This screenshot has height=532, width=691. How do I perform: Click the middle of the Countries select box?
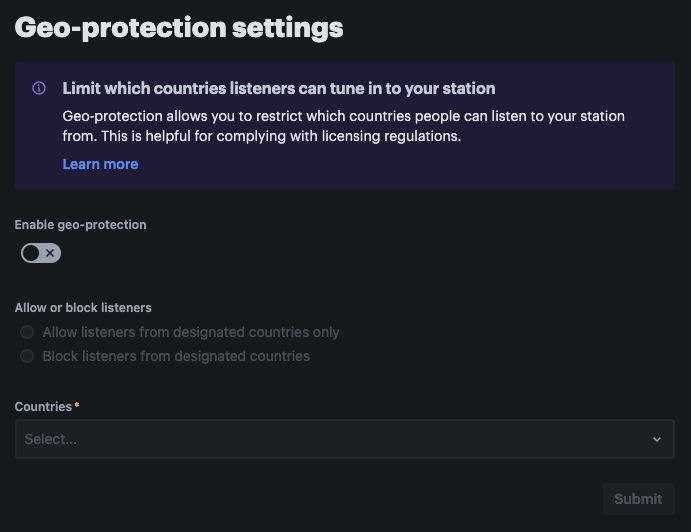coord(345,439)
